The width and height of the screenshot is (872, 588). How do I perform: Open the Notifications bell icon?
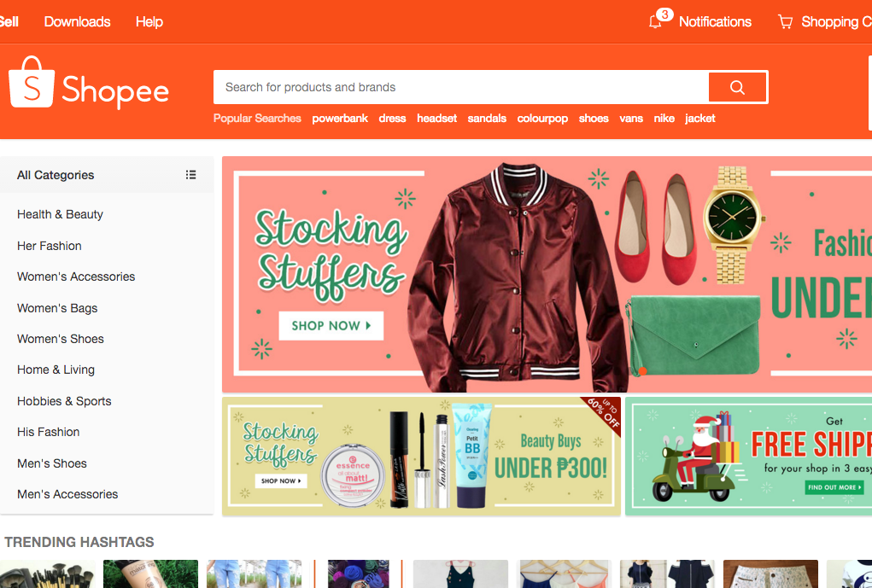[x=654, y=21]
